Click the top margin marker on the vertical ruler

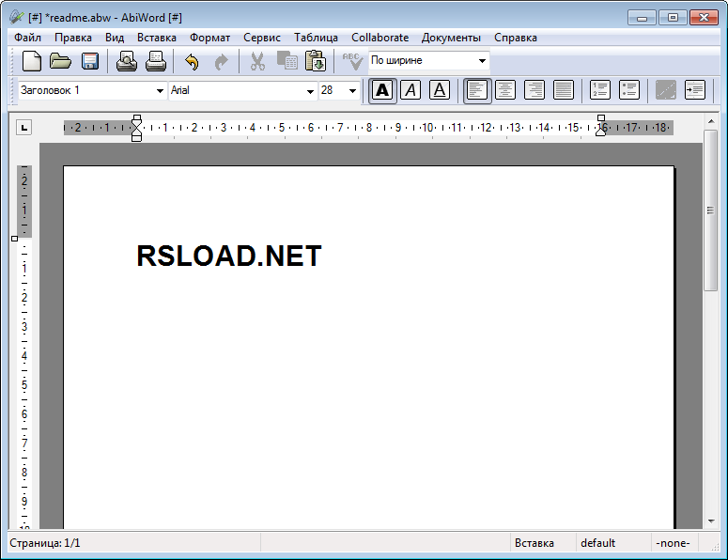pos(14,239)
